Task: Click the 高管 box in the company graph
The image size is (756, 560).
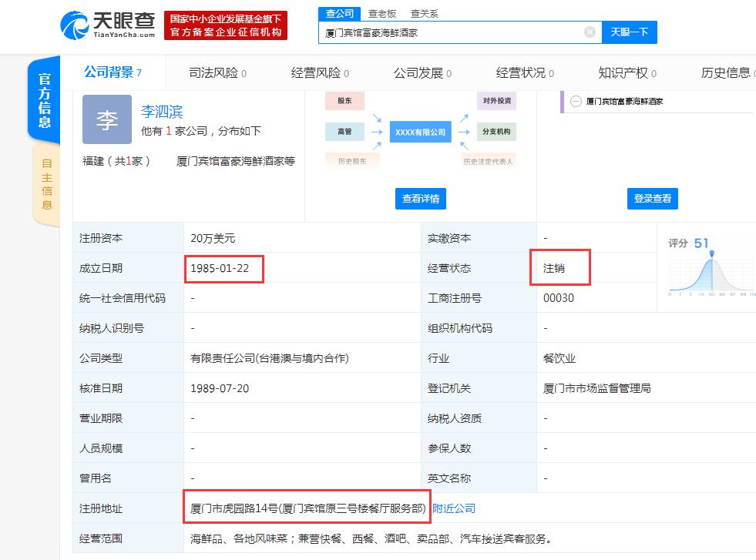Action: 344,132
